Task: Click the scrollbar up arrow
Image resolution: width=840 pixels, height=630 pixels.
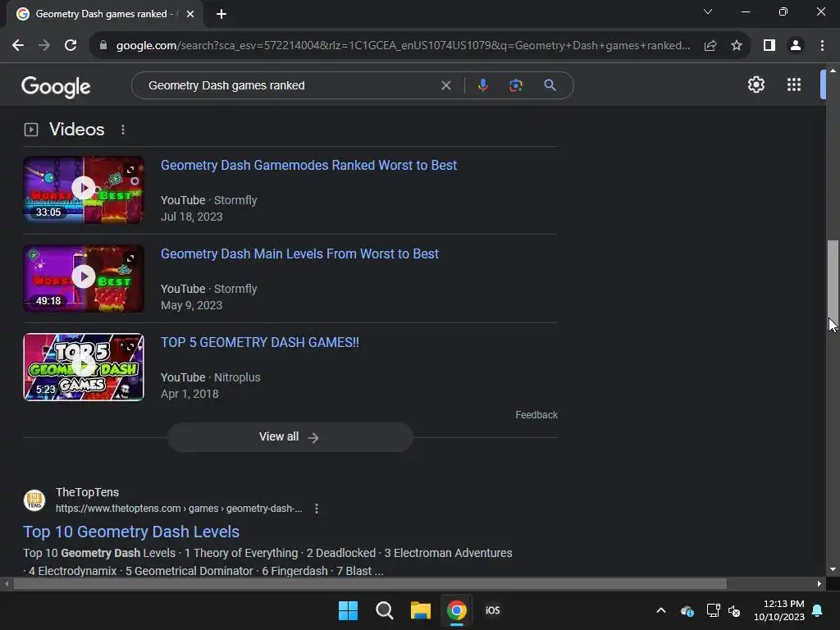Action: click(833, 71)
